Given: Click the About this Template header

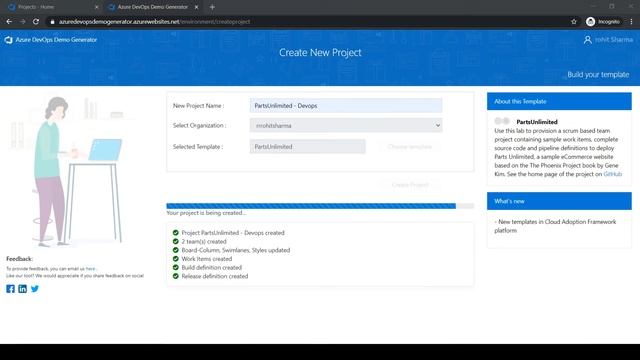Looking at the screenshot, I should pyautogui.click(x=559, y=101).
